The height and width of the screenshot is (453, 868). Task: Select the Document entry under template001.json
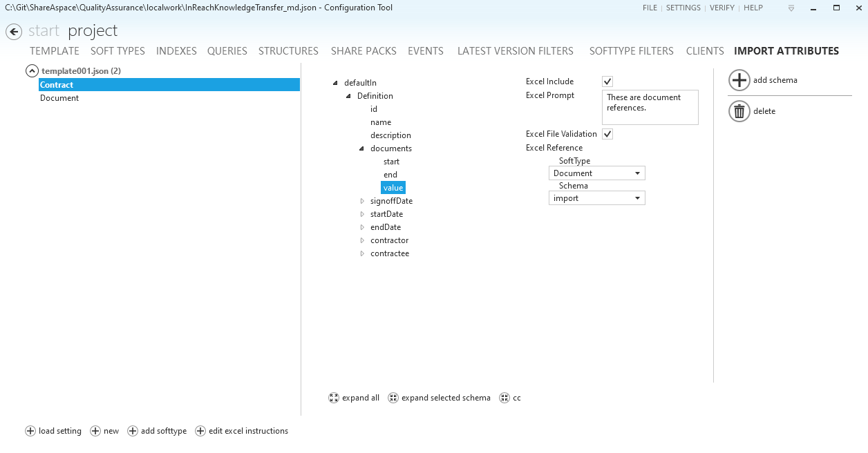tap(59, 97)
